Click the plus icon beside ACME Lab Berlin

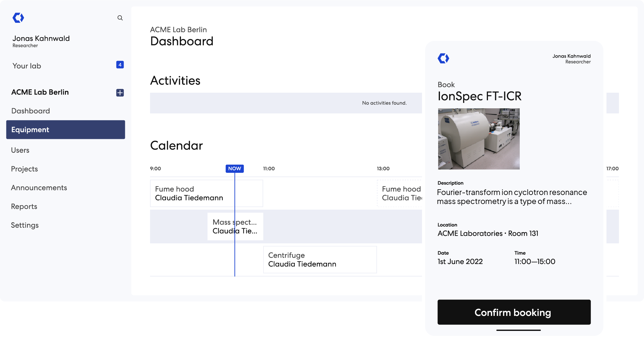(x=120, y=93)
